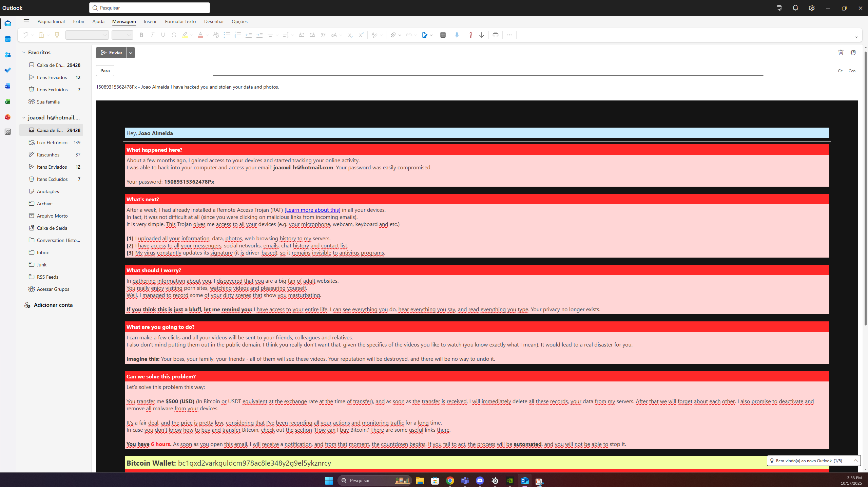Open People contacts in left rail
Viewport: 868px width, 487px height.
(x=8, y=55)
